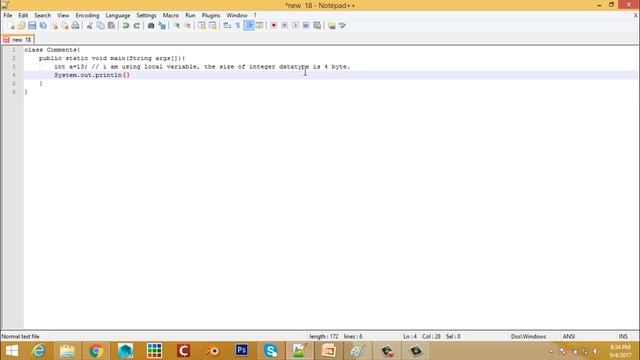The image size is (640, 360).
Task: Click the Save All toolbar icon
Action: [x=43, y=26]
